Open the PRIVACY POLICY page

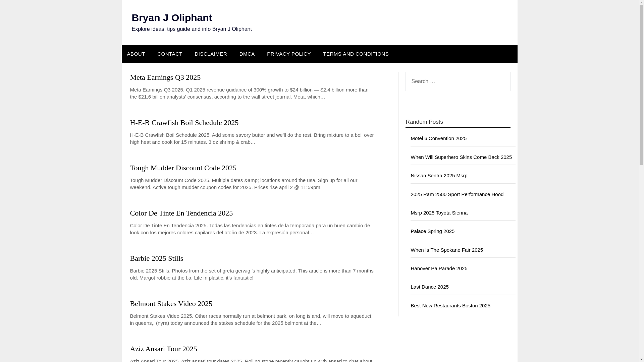pyautogui.click(x=289, y=54)
